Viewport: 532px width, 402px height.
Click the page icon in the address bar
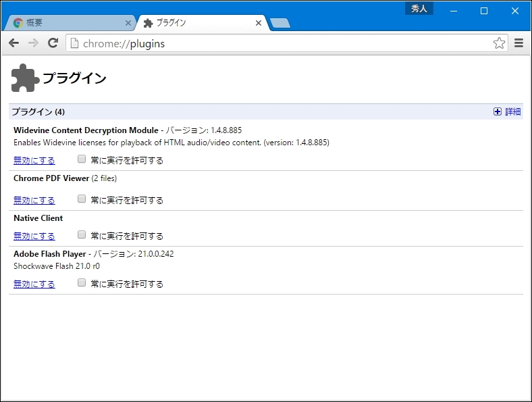pos(75,43)
